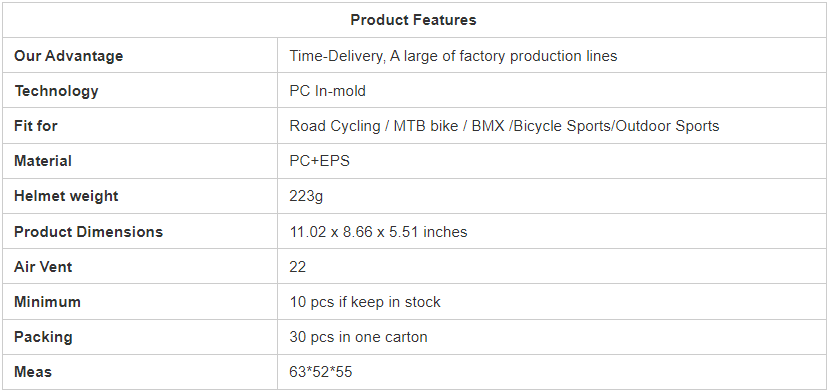The height and width of the screenshot is (392, 829).
Task: Select the Product Dimensions label
Action: (x=88, y=232)
